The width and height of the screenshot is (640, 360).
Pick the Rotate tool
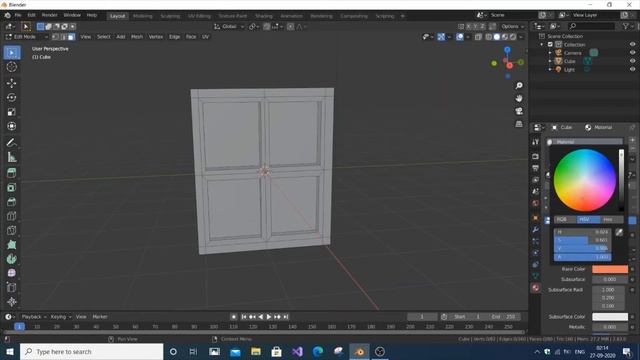[x=12, y=97]
